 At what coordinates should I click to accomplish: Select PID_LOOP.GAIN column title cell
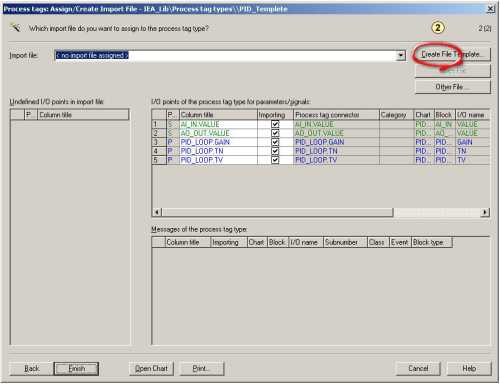pos(218,142)
